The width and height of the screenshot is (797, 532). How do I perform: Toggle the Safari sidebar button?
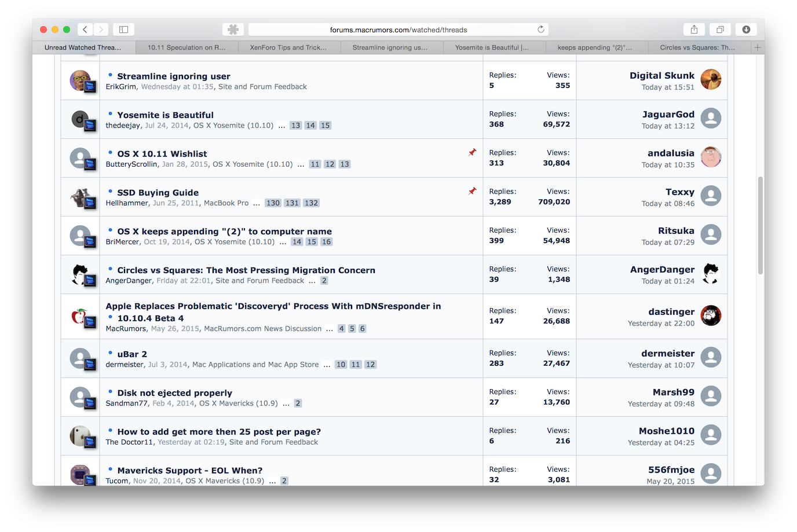[123, 30]
